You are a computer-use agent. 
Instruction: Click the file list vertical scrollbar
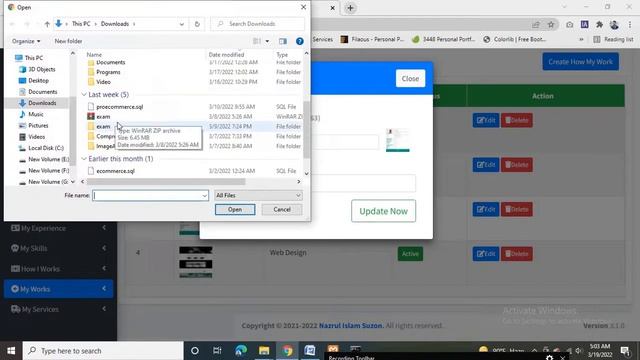click(x=307, y=129)
